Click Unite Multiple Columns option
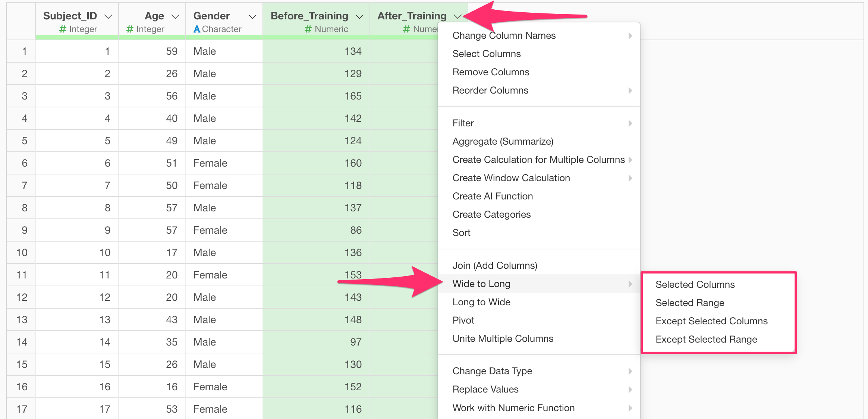Image resolution: width=868 pixels, height=419 pixels. coord(503,339)
